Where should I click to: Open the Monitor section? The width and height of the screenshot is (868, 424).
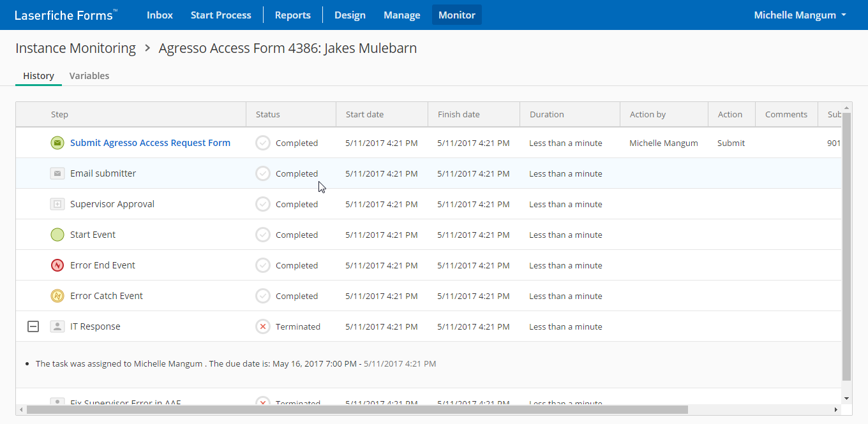point(457,15)
